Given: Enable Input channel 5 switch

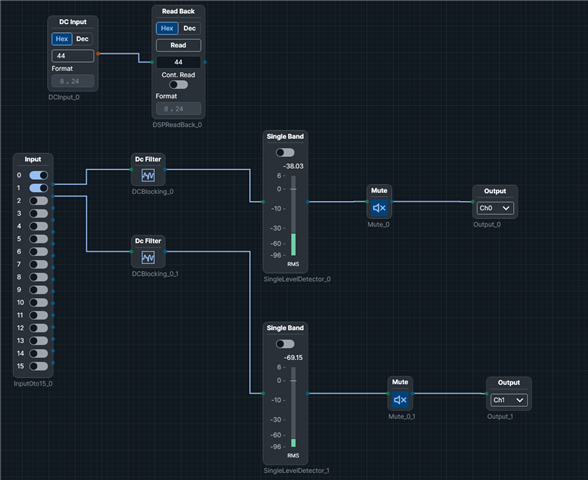Looking at the screenshot, I should (x=39, y=239).
